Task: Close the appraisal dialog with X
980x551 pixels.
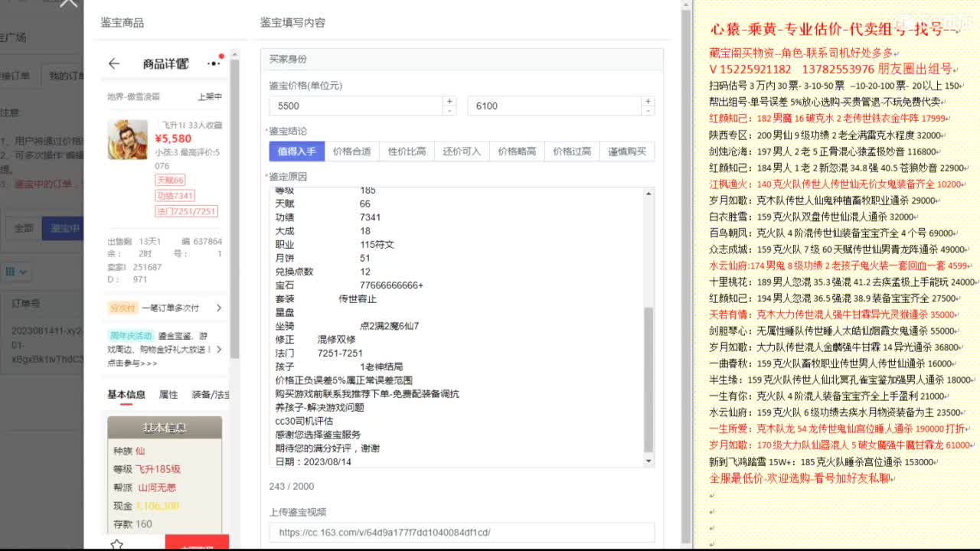Action: pyautogui.click(x=68, y=3)
